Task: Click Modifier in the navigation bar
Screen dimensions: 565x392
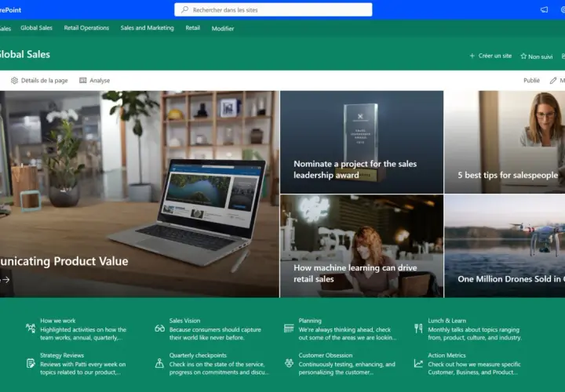Action: [223, 28]
